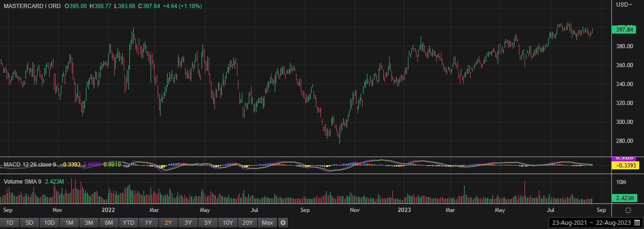Click the 280.00 price axis label
The image size is (644, 229).
(624, 141)
